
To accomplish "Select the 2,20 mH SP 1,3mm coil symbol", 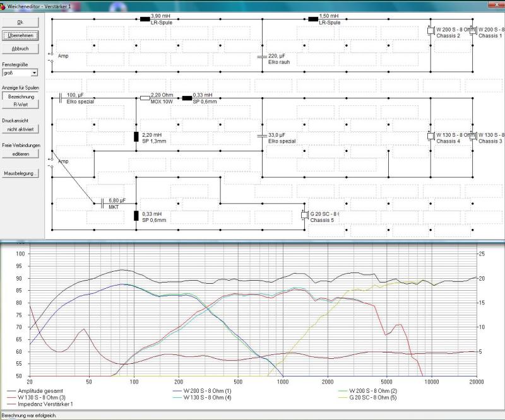I will click(136, 137).
